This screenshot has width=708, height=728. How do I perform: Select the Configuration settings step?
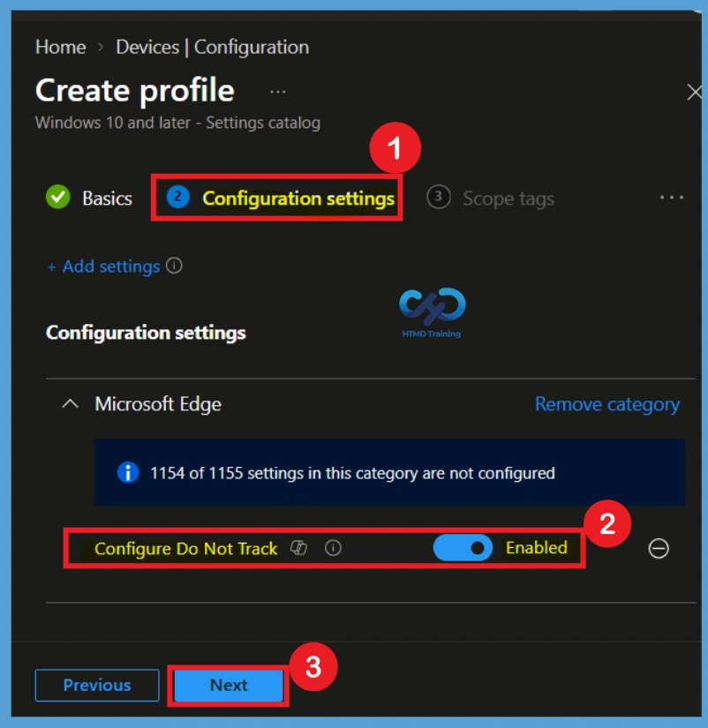tap(281, 199)
